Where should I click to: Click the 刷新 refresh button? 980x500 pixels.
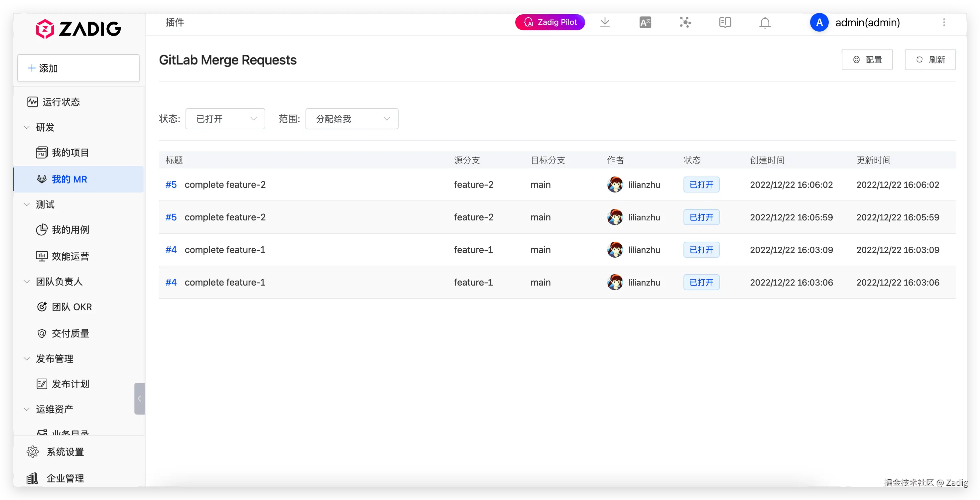[930, 60]
